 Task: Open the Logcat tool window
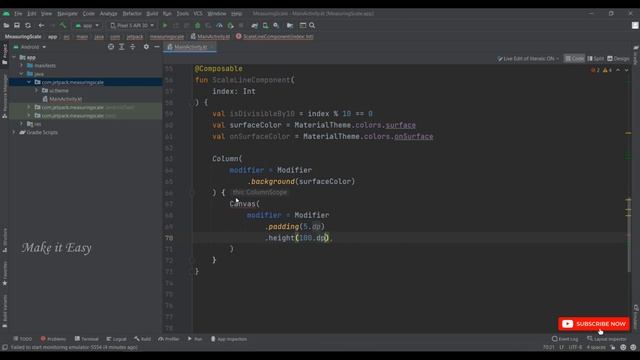(x=116, y=339)
